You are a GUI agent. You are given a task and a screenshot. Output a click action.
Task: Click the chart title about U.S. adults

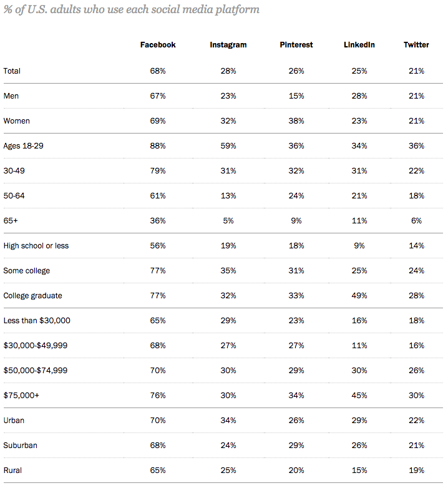click(x=132, y=9)
